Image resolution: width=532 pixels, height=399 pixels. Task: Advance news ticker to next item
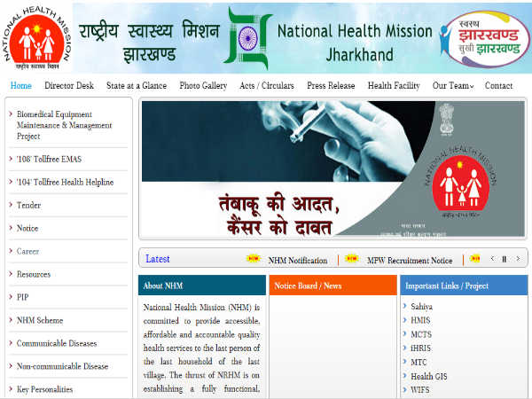tap(517, 259)
